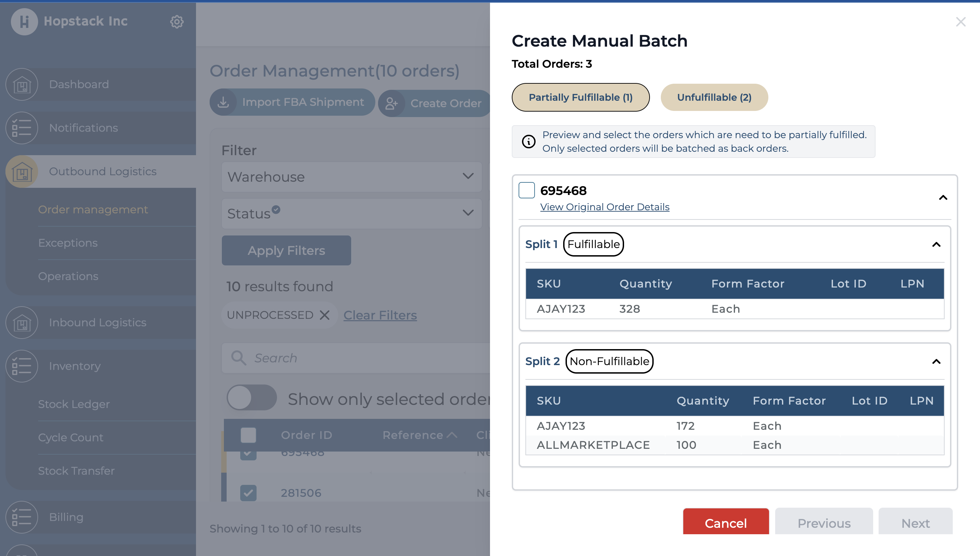Select the Partially Fulfillable (1) tab
Image resolution: width=980 pixels, height=556 pixels.
tap(580, 97)
